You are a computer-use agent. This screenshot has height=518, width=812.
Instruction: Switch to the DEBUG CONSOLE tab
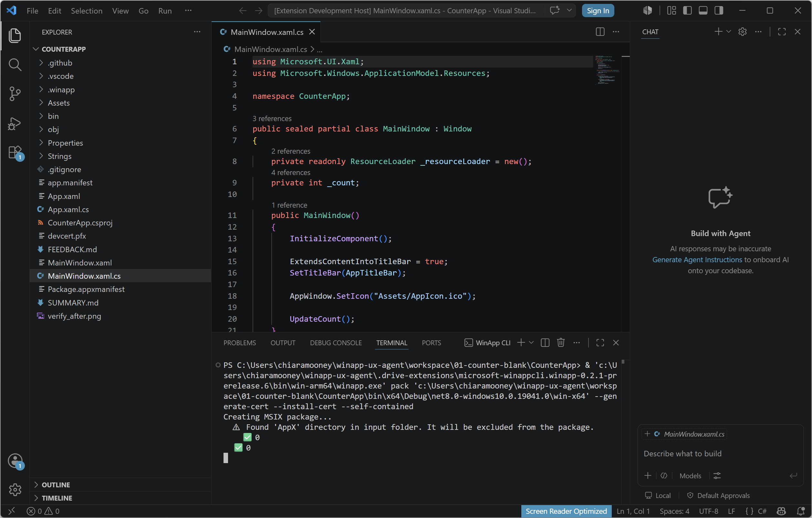[x=336, y=343]
